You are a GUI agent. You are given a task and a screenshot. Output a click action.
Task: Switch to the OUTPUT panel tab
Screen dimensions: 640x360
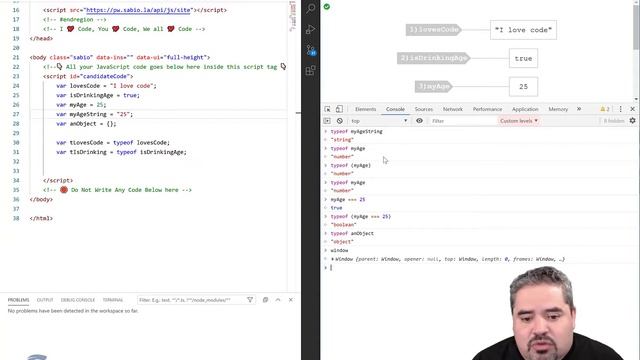(x=45, y=300)
